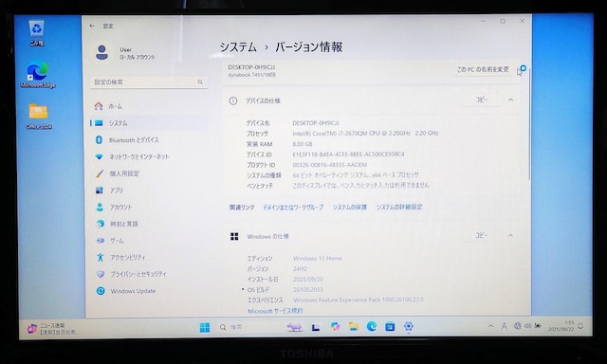Click the 実装 RAM 8.00 GB value
Screen dimensions: 607x364
click(303, 144)
